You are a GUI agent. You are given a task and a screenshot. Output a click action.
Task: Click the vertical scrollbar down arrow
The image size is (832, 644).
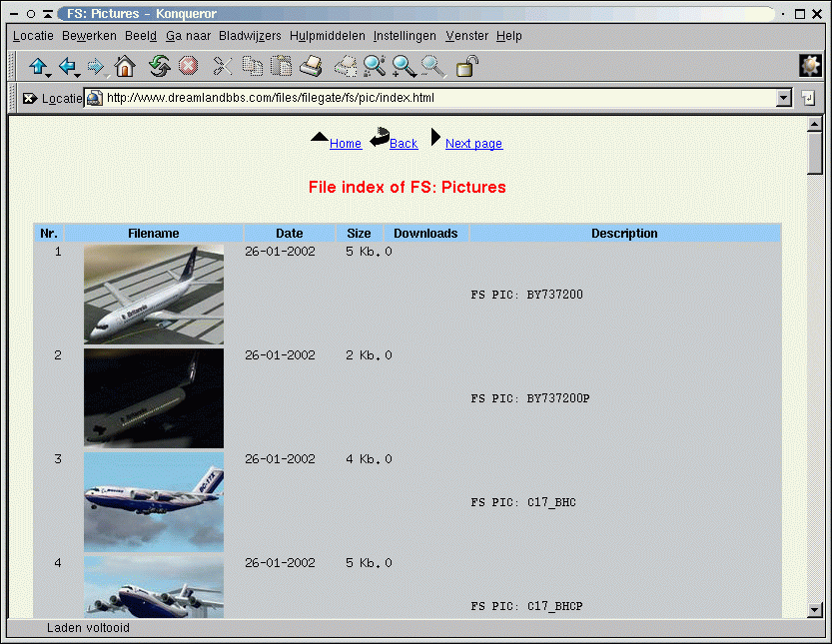click(x=815, y=609)
